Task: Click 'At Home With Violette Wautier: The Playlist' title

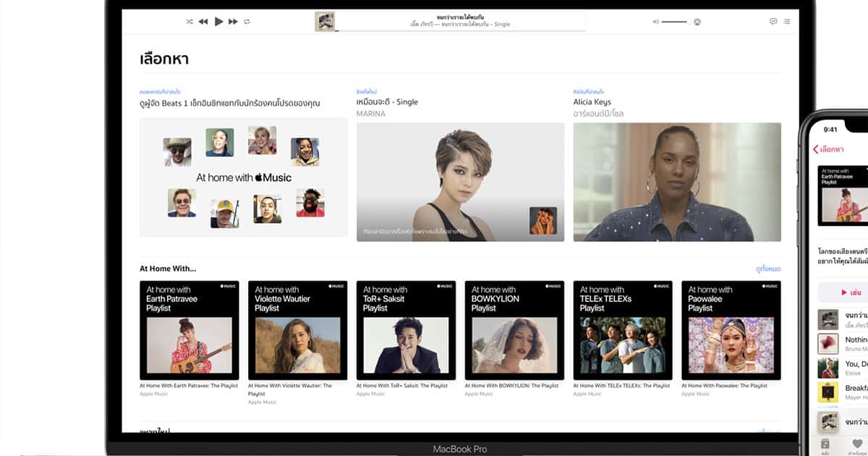Action: click(290, 389)
